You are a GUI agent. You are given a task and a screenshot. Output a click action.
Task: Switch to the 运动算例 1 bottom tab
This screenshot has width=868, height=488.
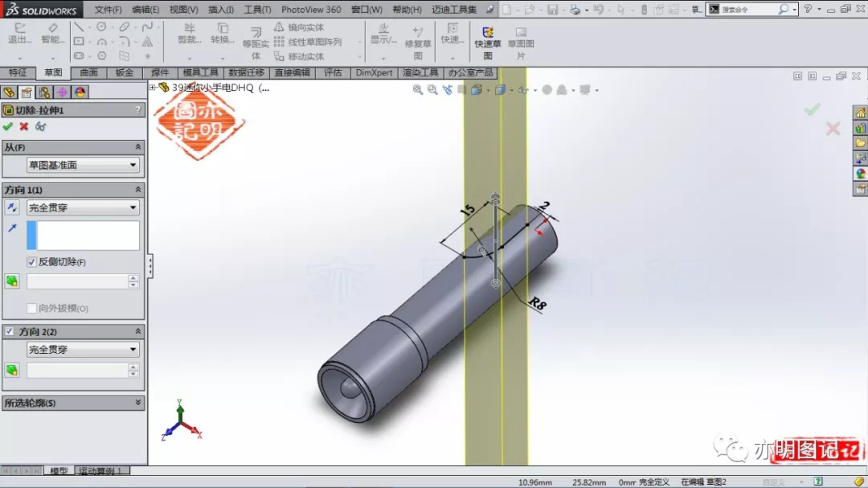[100, 471]
